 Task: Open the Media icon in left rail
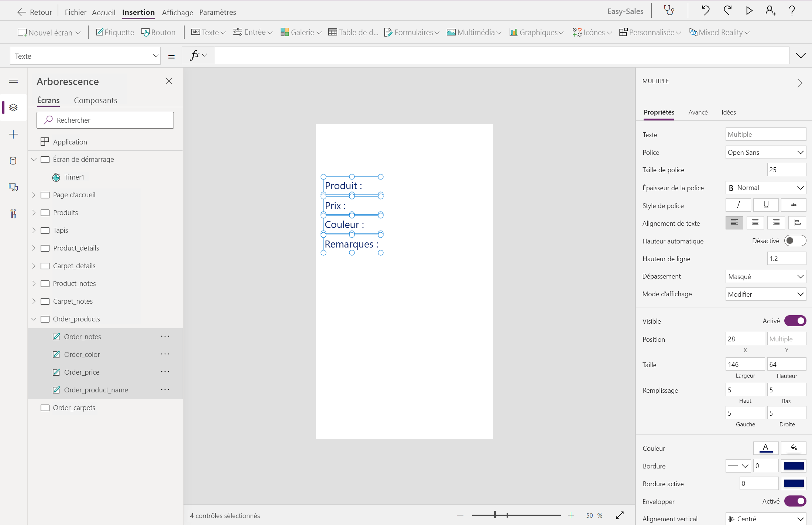[x=13, y=187]
